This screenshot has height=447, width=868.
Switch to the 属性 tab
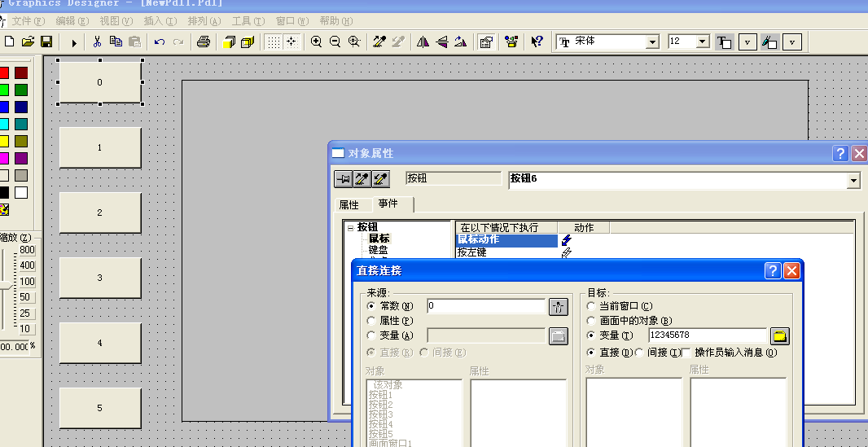pos(349,205)
